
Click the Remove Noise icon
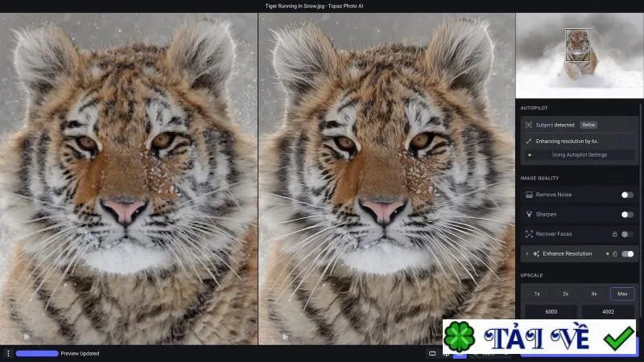click(x=529, y=195)
